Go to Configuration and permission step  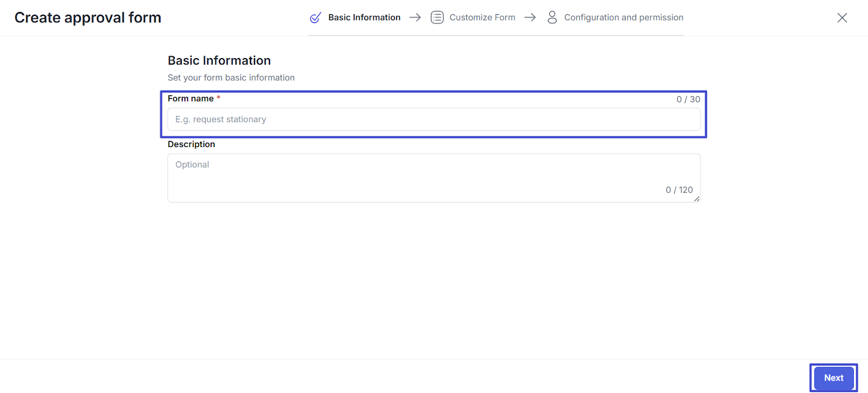(x=623, y=17)
